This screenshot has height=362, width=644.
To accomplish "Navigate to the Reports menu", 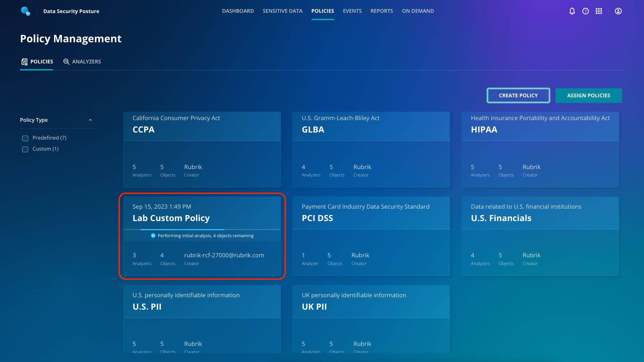I will coord(382,11).
